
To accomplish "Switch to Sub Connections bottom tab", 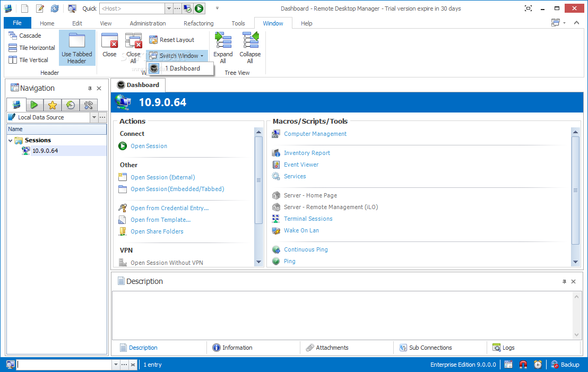I will (x=426, y=348).
